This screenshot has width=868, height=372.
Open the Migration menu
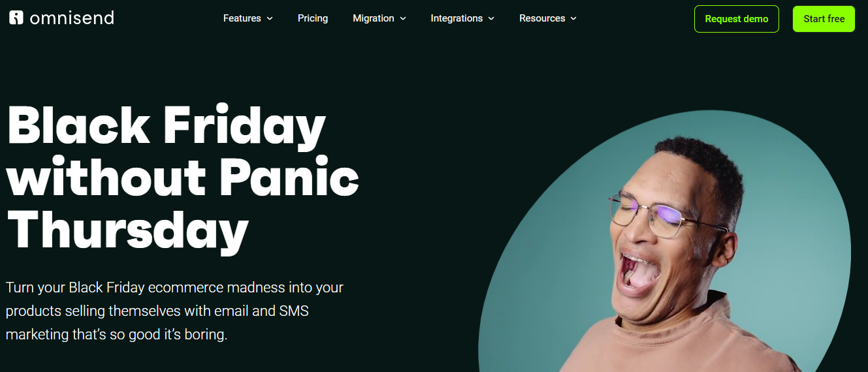(374, 18)
